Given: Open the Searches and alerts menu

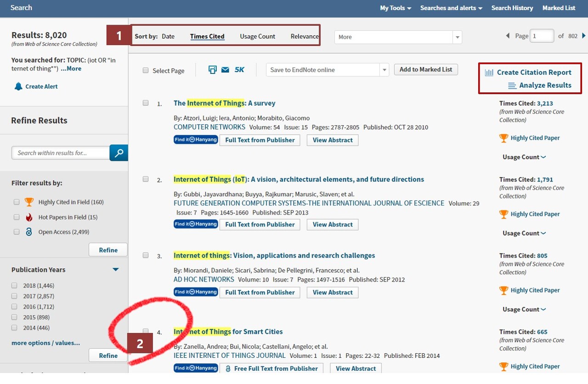Looking at the screenshot, I should tap(451, 8).
